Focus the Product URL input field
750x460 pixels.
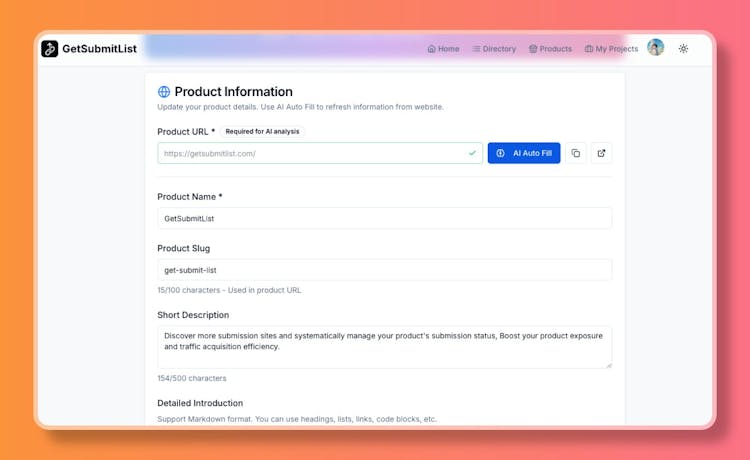tap(310, 153)
